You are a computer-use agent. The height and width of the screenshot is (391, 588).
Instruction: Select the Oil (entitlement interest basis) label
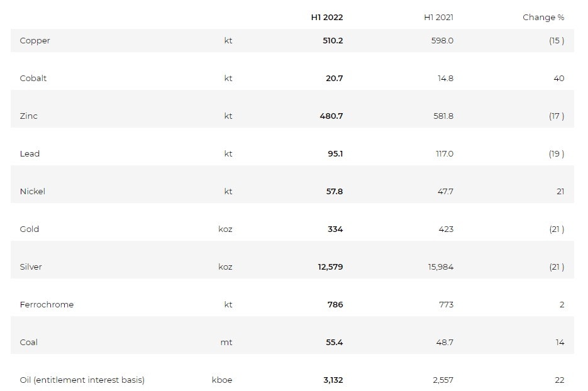pyautogui.click(x=82, y=380)
